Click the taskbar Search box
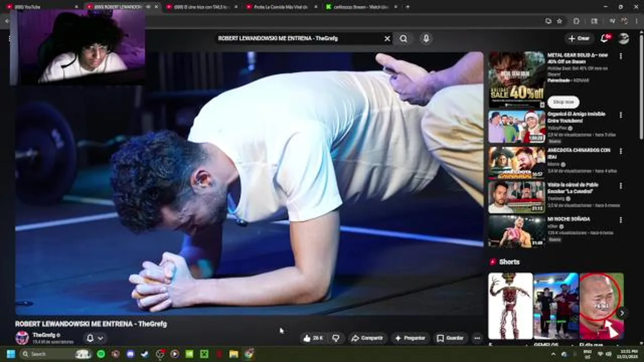Viewport: 644px width, 362px height. point(56,354)
